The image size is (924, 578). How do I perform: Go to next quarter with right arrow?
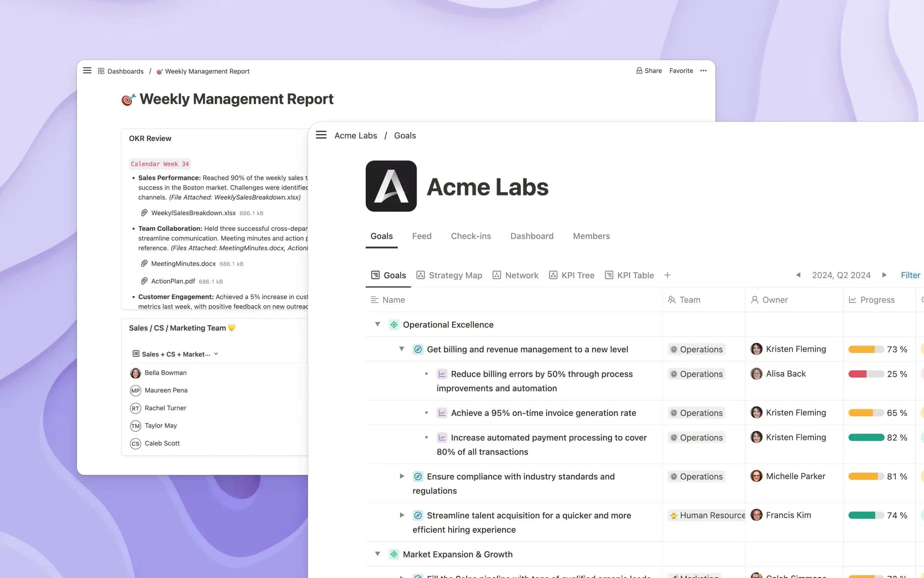click(884, 275)
